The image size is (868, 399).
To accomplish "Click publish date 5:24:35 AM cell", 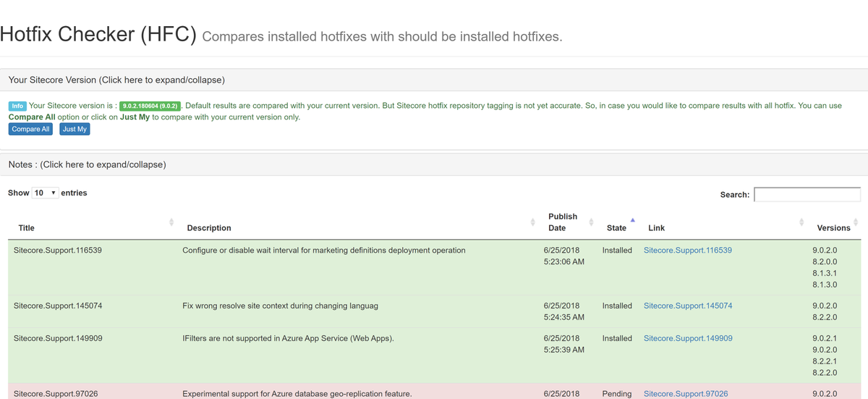I will pyautogui.click(x=563, y=311).
